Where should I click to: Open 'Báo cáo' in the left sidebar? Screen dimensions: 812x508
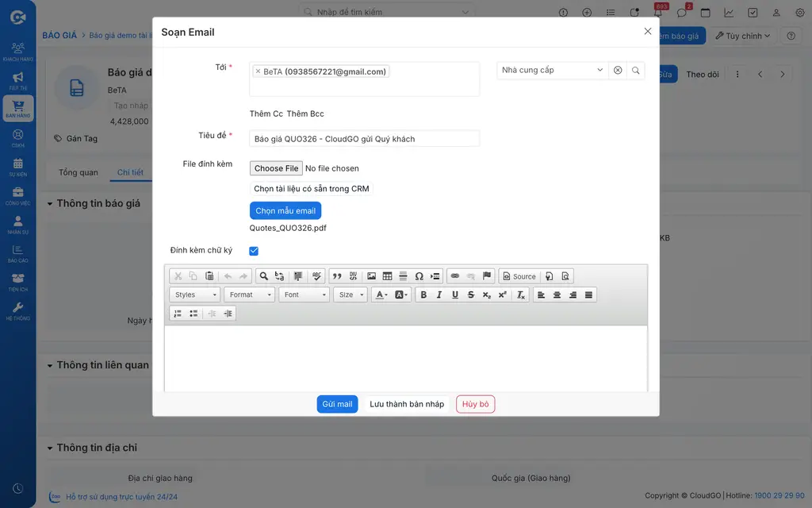18,253
